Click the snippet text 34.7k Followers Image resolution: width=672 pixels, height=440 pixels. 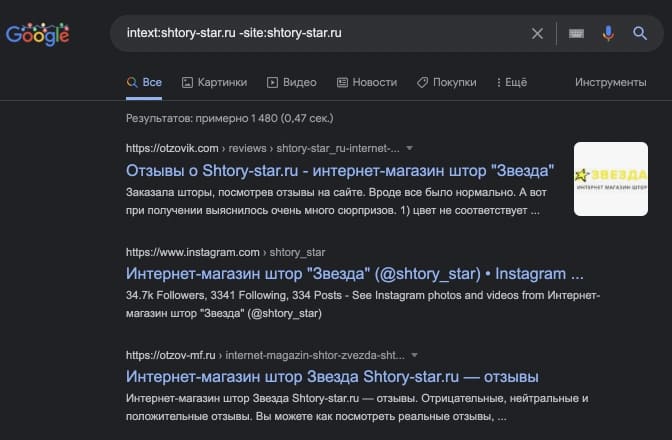363,304
